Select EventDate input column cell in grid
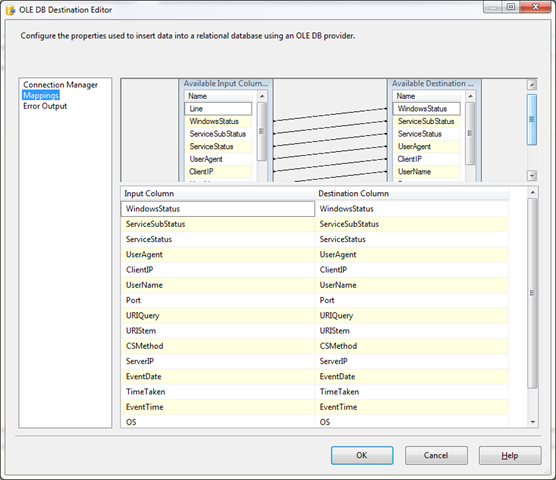The image size is (556, 480). [x=218, y=376]
